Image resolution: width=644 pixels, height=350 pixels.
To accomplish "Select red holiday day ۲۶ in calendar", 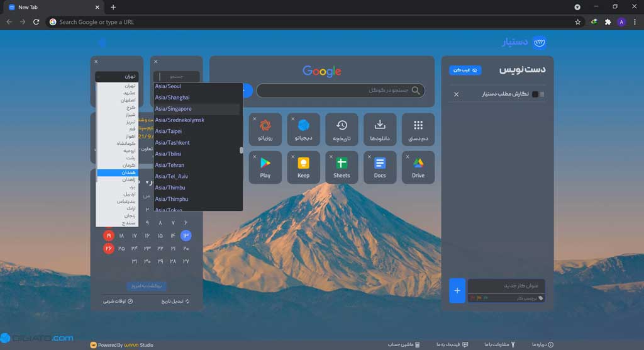I will coord(108,249).
